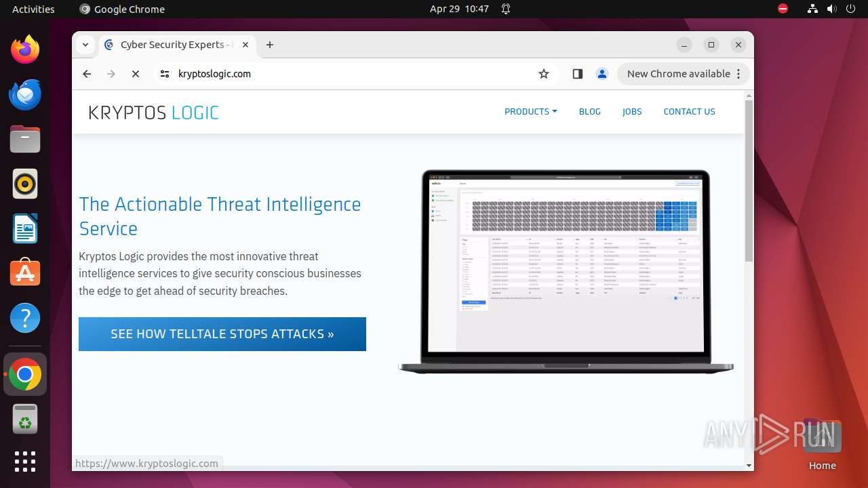Open Rhythmbox music player in dock
Screen dimensions: 868x488
[25, 184]
